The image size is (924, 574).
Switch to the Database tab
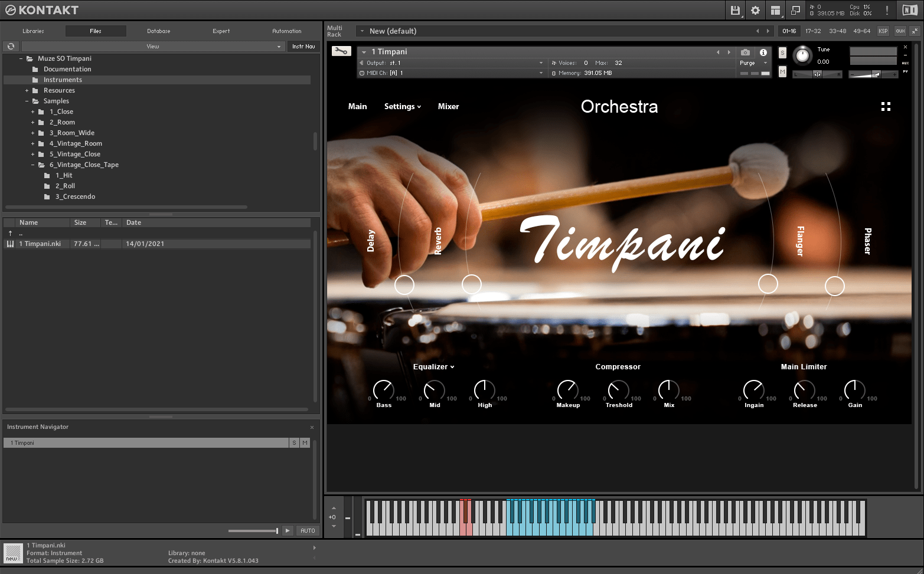pos(158,31)
